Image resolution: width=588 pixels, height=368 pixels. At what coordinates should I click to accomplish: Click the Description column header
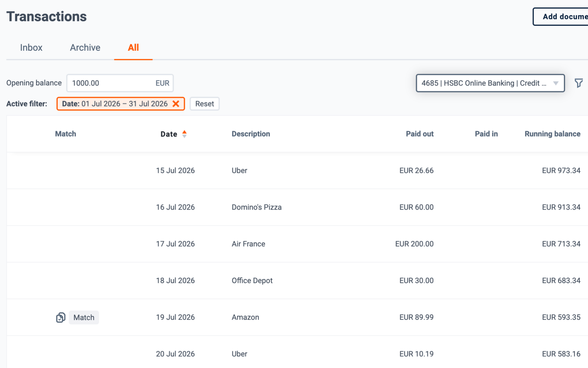[251, 134]
